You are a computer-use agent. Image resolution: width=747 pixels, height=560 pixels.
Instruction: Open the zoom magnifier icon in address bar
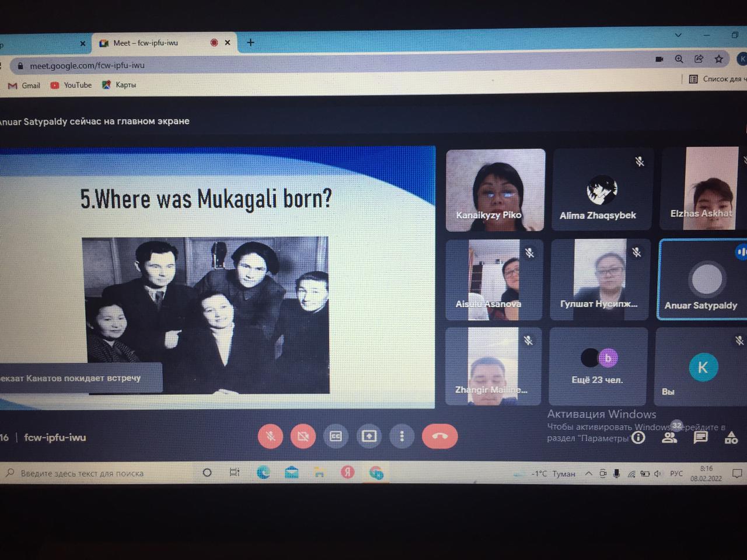tap(679, 59)
